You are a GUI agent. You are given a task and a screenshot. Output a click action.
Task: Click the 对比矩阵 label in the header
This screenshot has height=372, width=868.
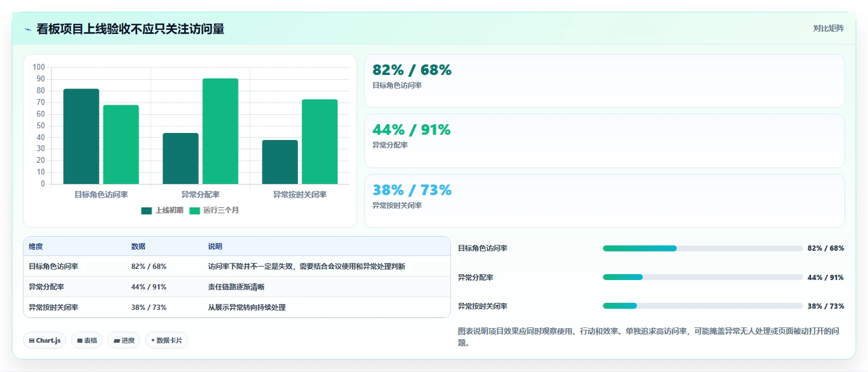(x=828, y=29)
